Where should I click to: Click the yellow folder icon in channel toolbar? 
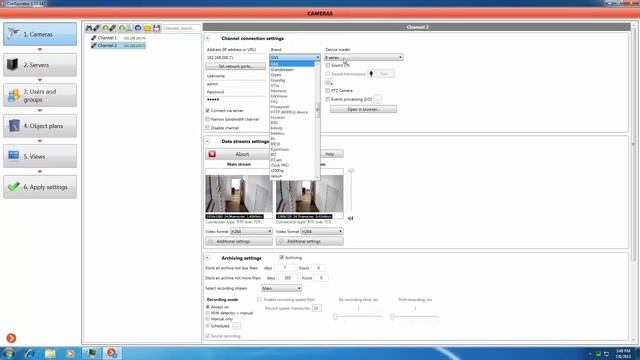click(147, 28)
